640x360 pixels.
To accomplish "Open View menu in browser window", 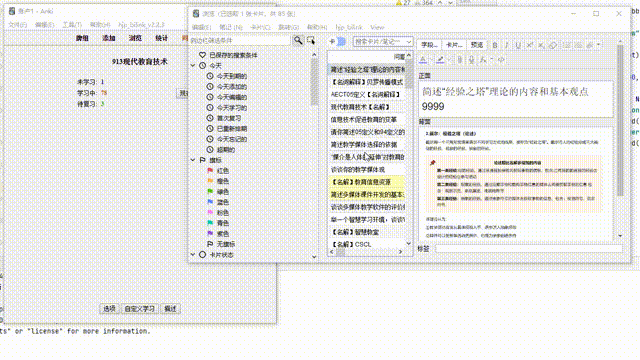I will pyautogui.click(x=377, y=27).
